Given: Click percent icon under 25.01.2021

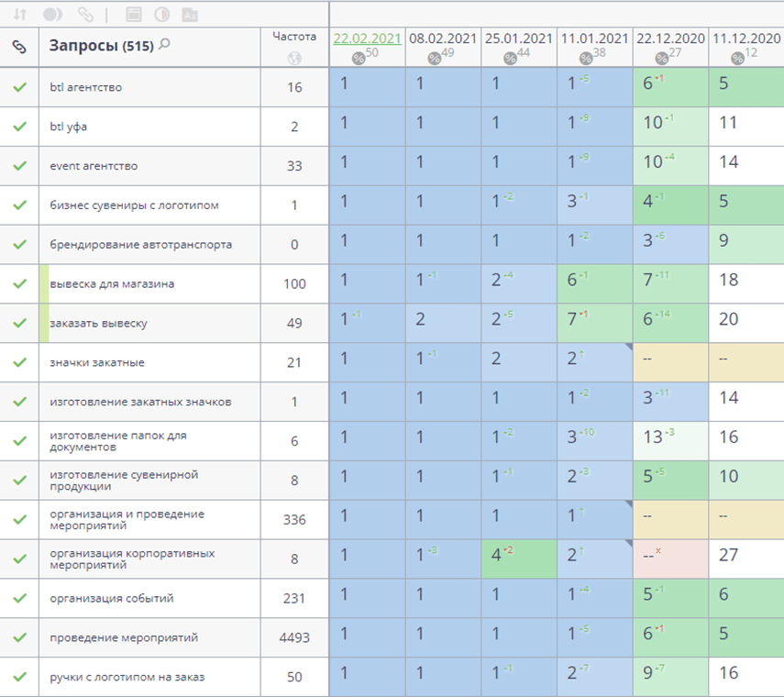Looking at the screenshot, I should pyautogui.click(x=510, y=59).
